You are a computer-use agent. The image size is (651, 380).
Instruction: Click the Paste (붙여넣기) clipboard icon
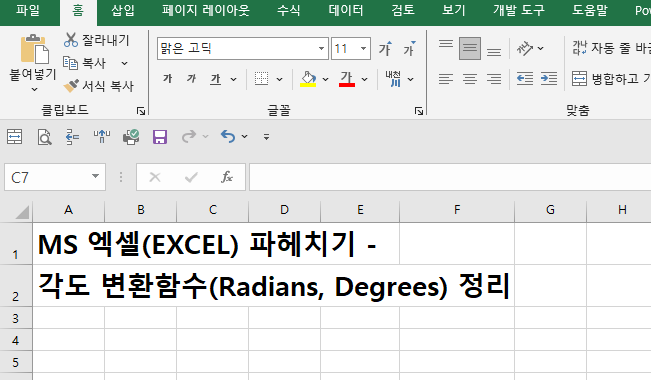[34, 49]
